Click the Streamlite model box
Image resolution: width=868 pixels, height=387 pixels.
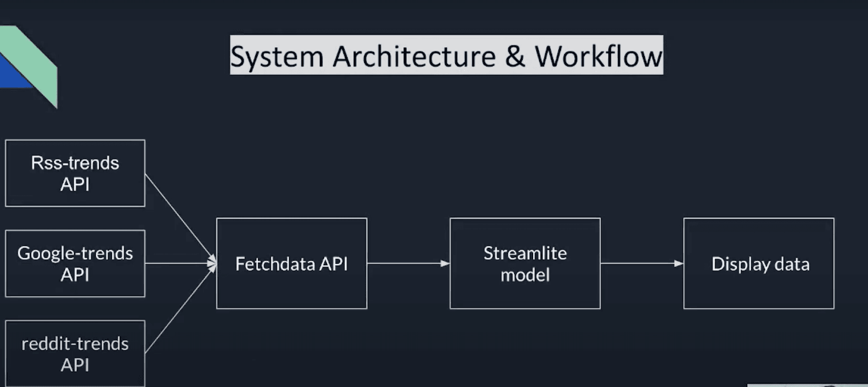525,263
